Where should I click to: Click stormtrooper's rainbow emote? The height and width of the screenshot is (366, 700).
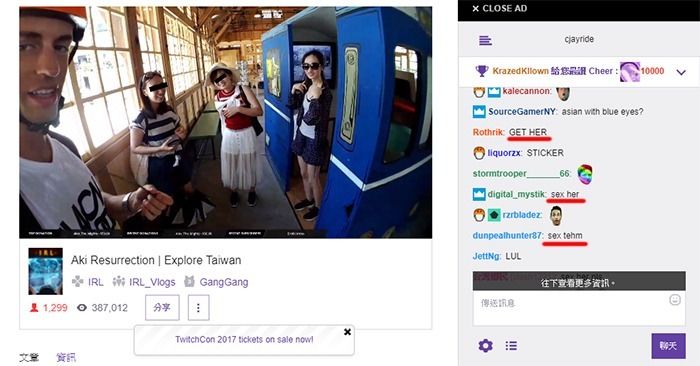pyautogui.click(x=585, y=174)
